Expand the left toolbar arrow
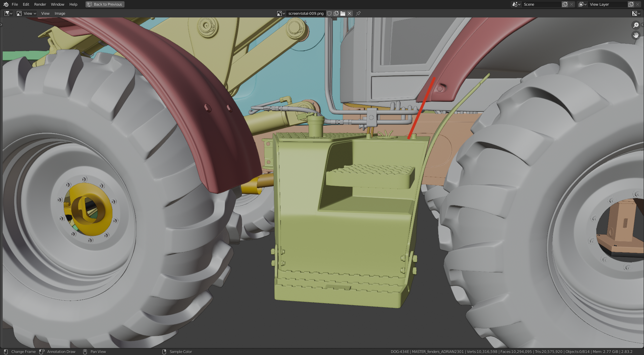This screenshot has height=355, width=644. [x=1, y=25]
